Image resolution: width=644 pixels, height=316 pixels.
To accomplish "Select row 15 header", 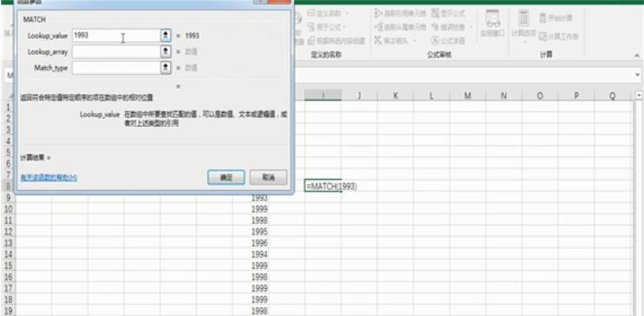I will tap(8, 266).
